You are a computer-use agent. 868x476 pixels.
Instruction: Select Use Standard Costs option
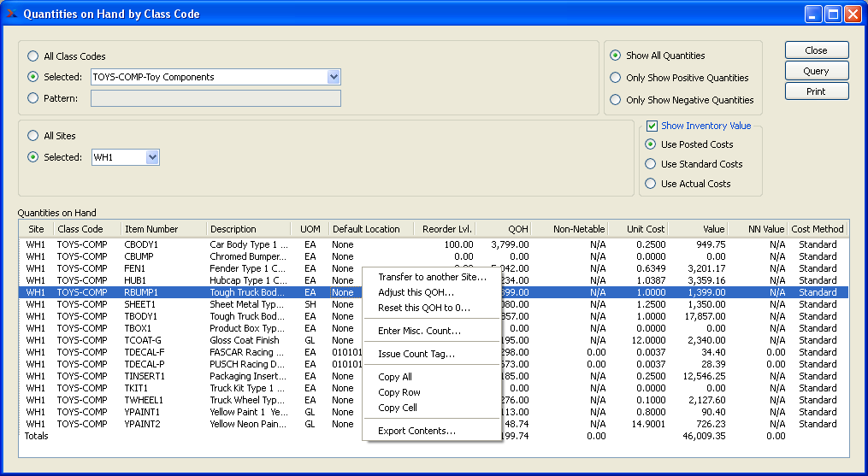coord(650,164)
